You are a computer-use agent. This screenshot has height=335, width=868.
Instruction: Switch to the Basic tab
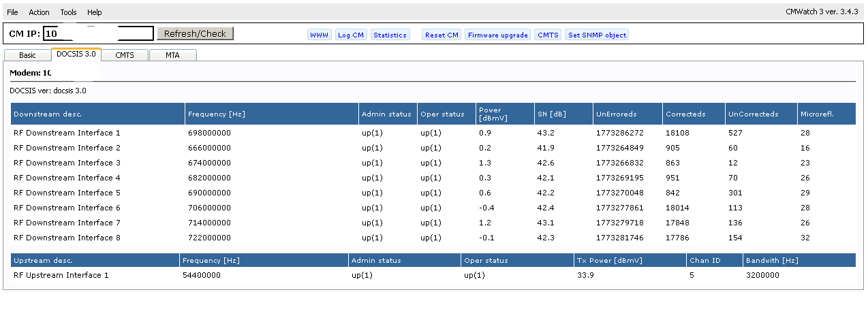coord(27,55)
